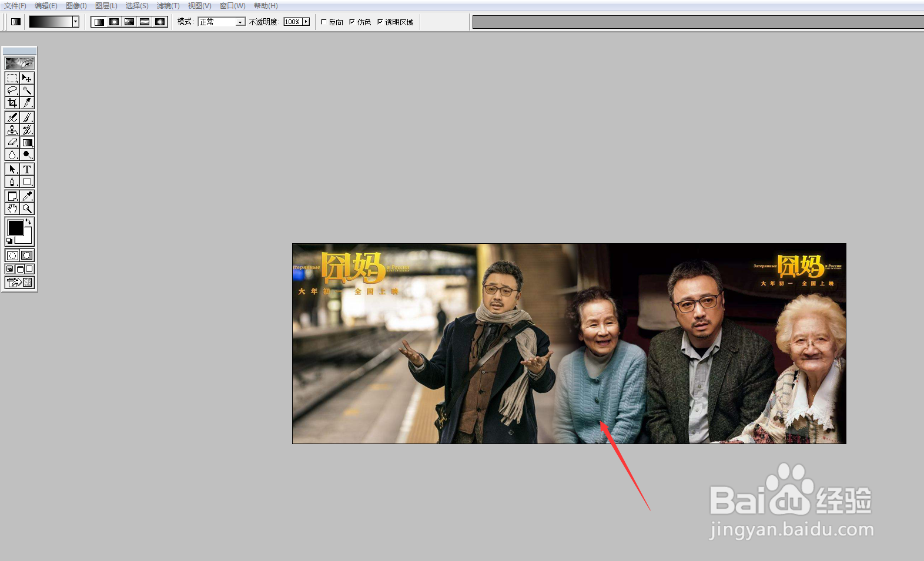This screenshot has width=924, height=561.
Task: Switch to Standard Screen mode
Action: [10, 269]
